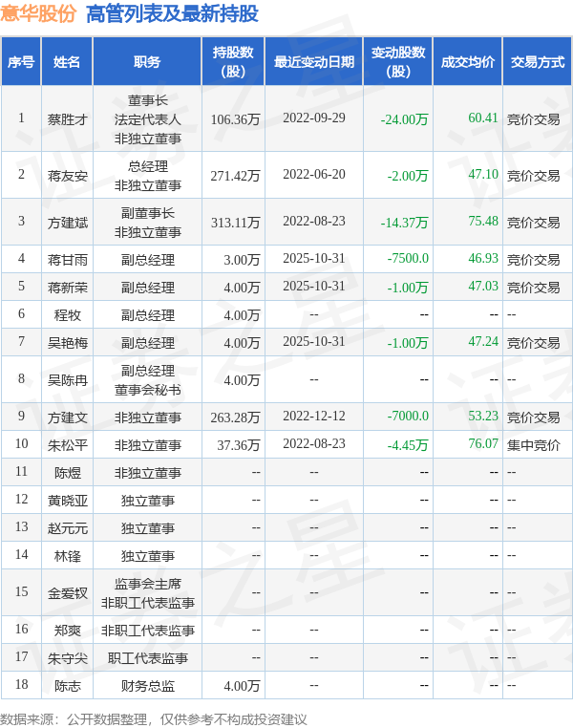Image resolution: width=573 pixels, height=728 pixels.
Task: Select the name 朱松平
Action: [67, 446]
